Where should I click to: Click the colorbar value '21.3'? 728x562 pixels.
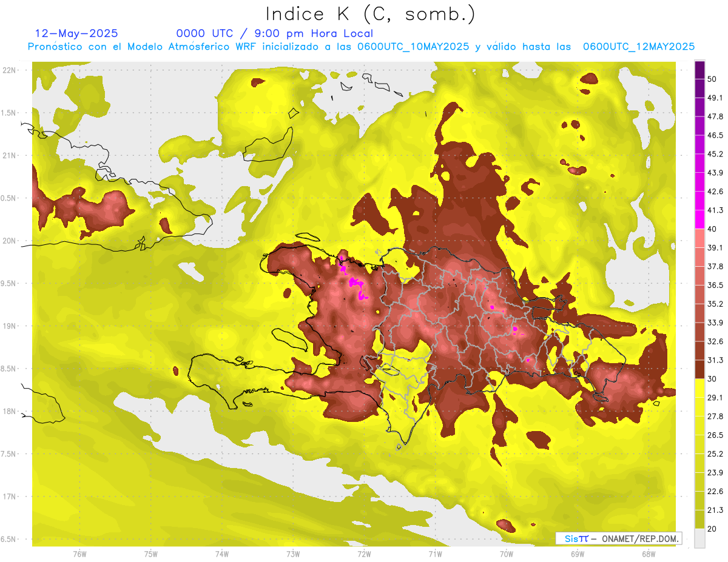coord(716,510)
